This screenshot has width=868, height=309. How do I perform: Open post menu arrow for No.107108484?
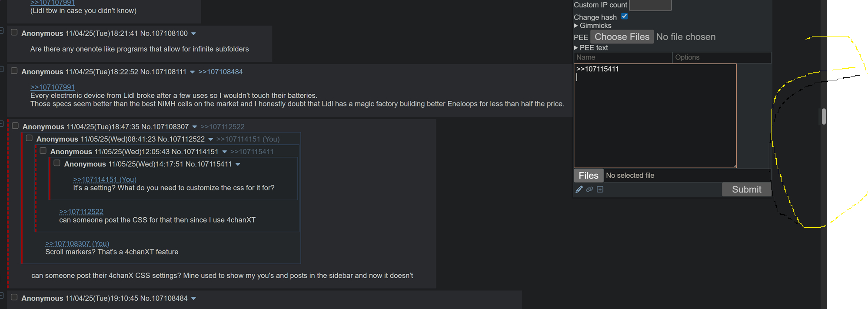point(193,299)
